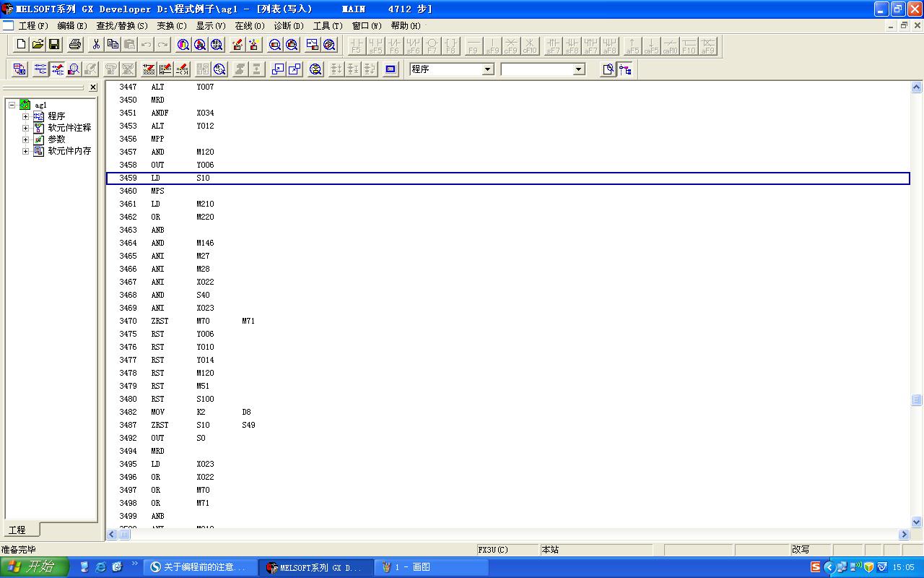Viewport: 924px width, 578px height.
Task: Click the vertical scrollbar down arrow
Action: click(x=916, y=522)
